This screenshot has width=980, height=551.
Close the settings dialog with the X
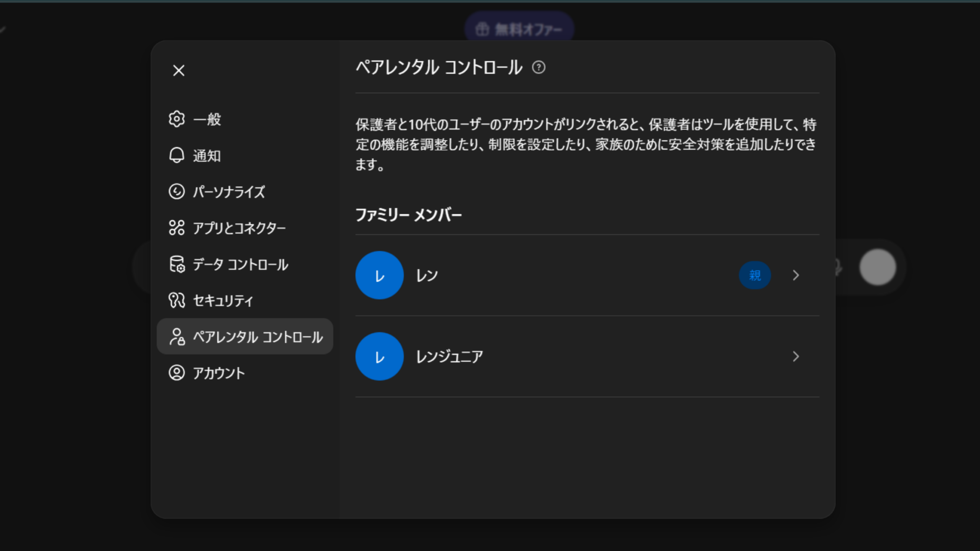tap(178, 71)
